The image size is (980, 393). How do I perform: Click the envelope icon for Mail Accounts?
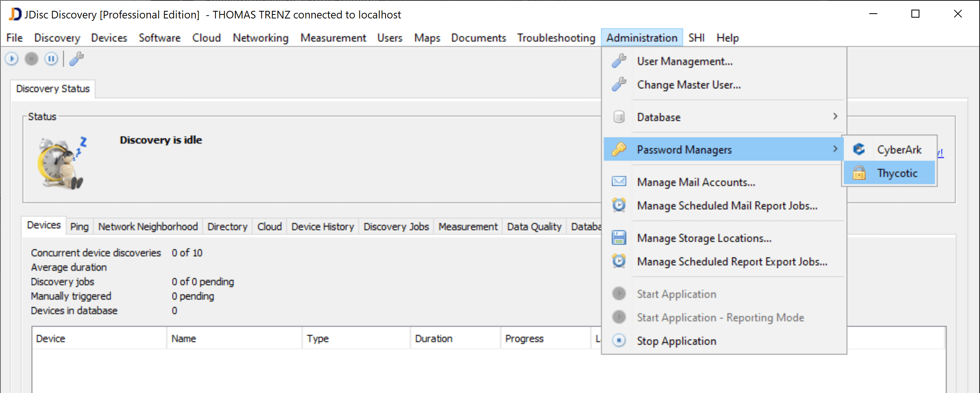619,182
